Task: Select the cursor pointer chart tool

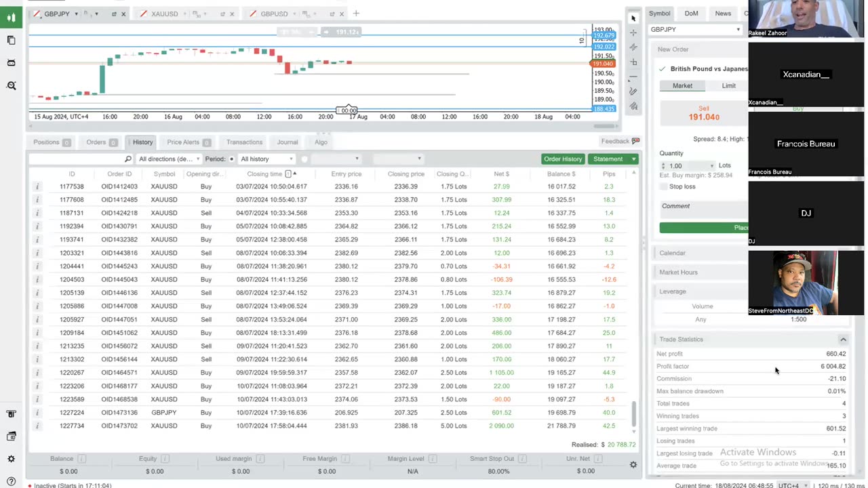Action: click(x=633, y=18)
